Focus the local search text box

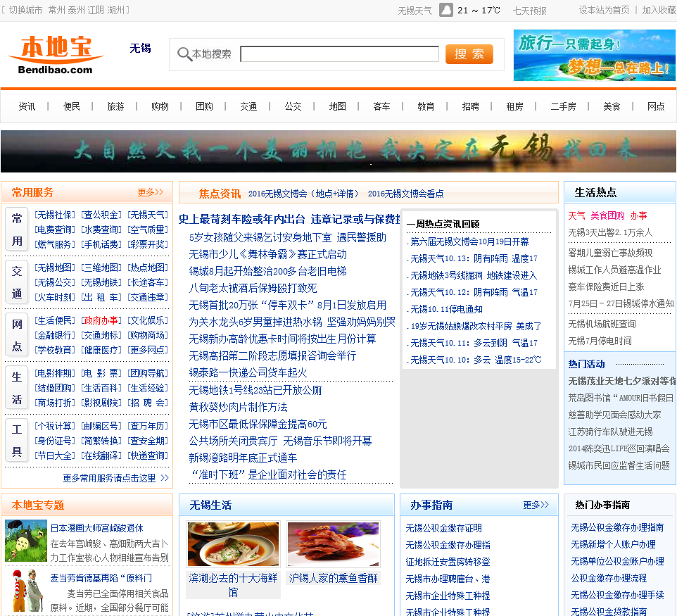(x=339, y=54)
